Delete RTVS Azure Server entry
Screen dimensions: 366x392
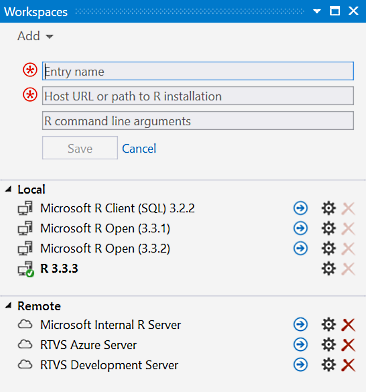[348, 345]
